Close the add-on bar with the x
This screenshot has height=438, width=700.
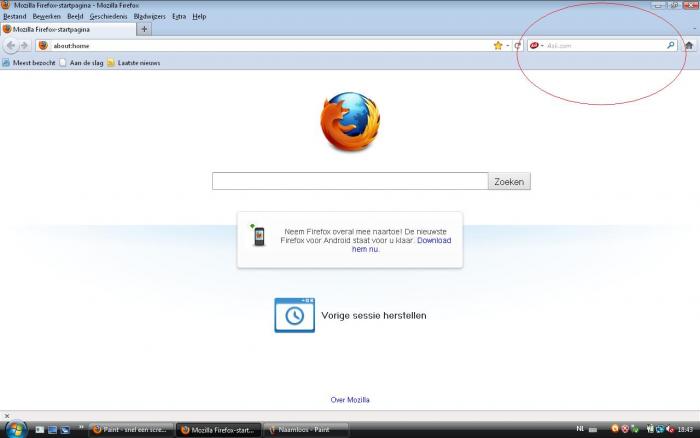(x=7, y=416)
